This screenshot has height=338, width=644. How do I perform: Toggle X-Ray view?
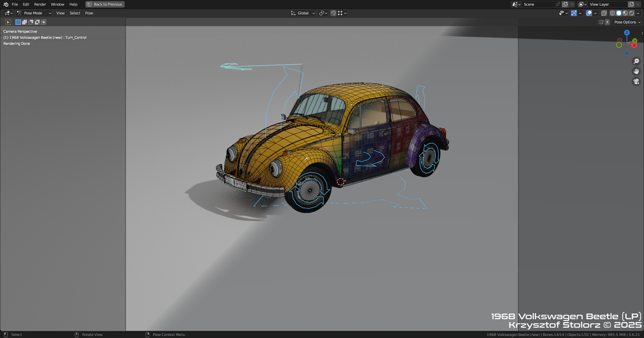[x=604, y=13]
